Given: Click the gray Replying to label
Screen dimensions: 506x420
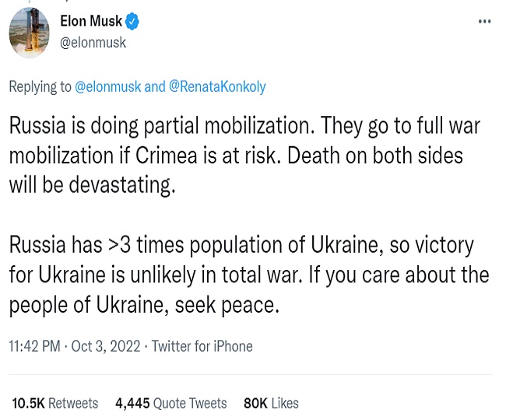Looking at the screenshot, I should point(39,86).
